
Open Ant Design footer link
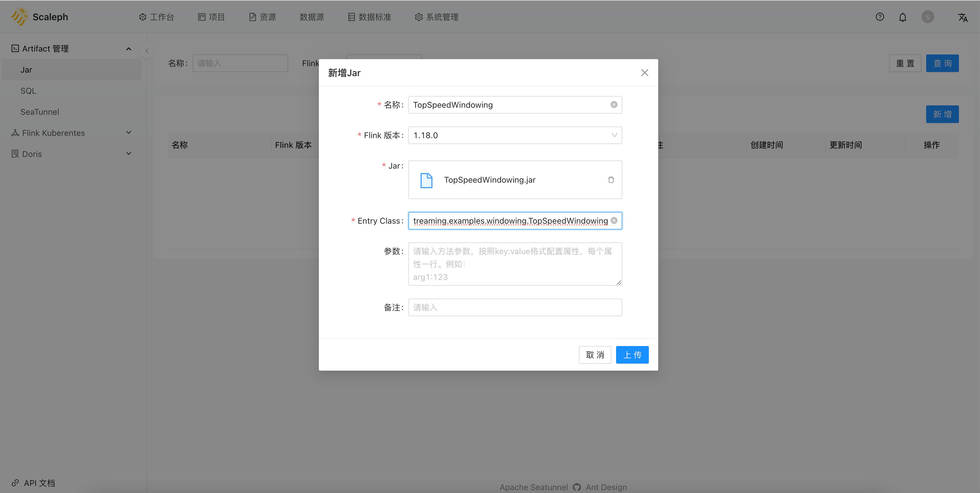[x=606, y=487]
